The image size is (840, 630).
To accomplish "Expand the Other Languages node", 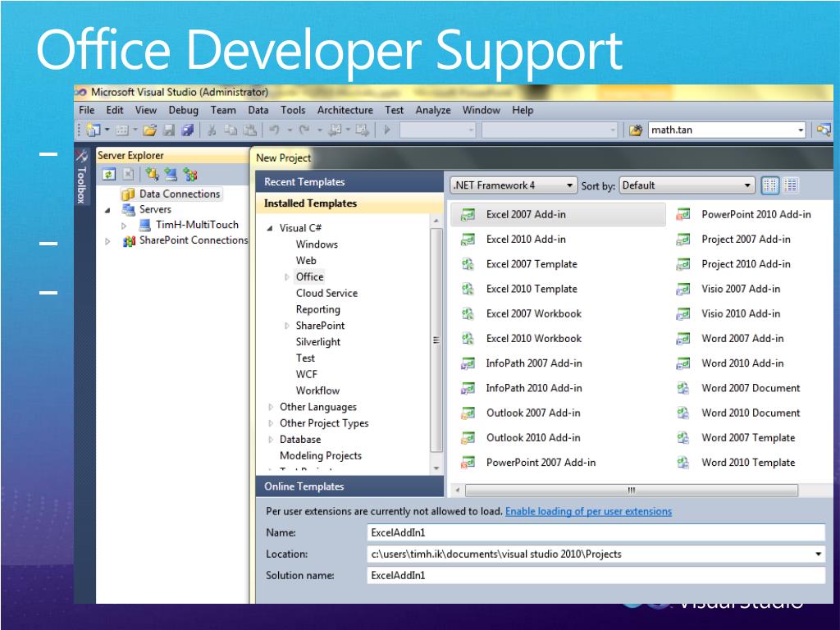I will 271,407.
